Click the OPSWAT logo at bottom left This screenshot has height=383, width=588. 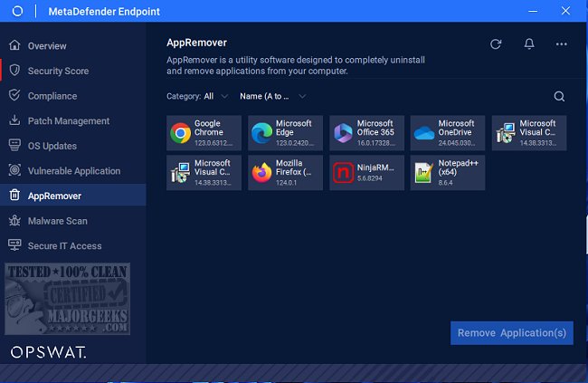pos(49,351)
